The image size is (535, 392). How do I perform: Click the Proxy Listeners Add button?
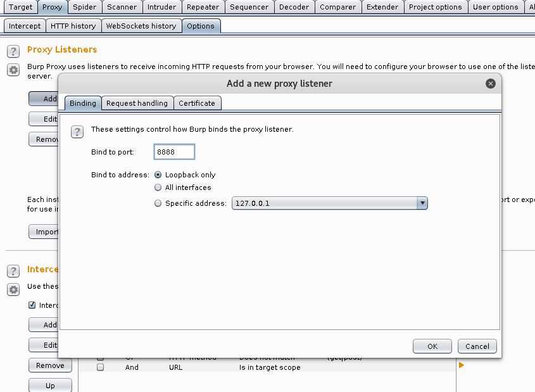(44, 99)
